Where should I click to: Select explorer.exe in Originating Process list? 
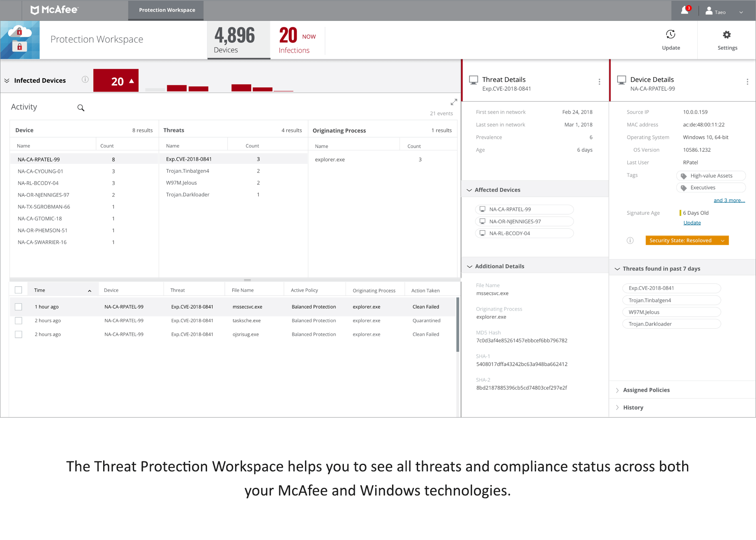tap(383, 159)
